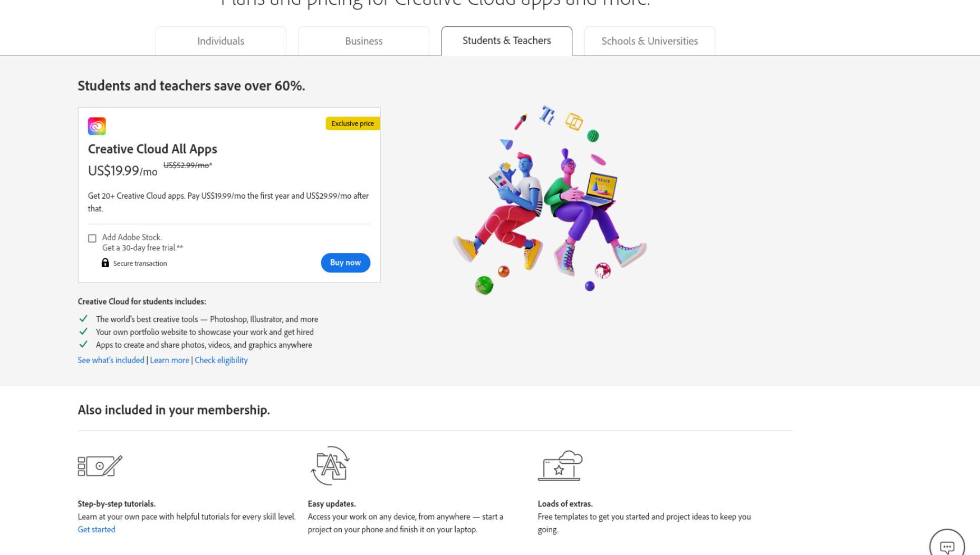The height and width of the screenshot is (555, 980).
Task: Click the Exclusive price badge
Action: (x=352, y=123)
